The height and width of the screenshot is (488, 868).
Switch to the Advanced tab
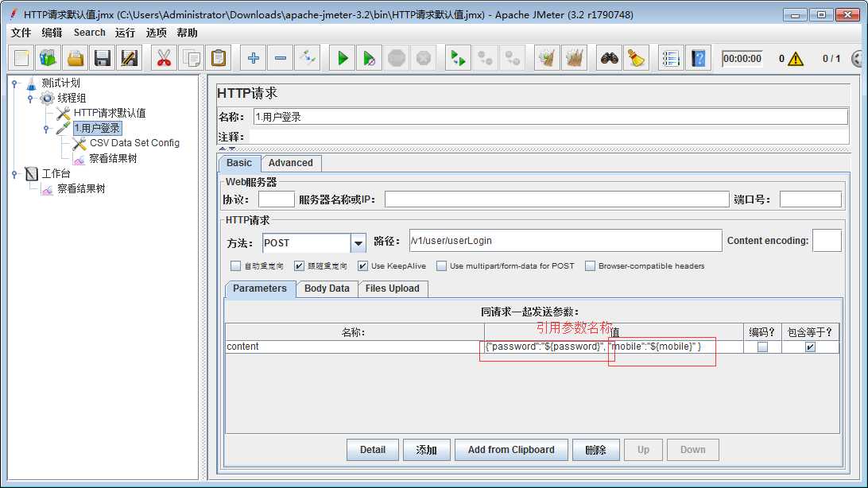pyautogui.click(x=291, y=163)
